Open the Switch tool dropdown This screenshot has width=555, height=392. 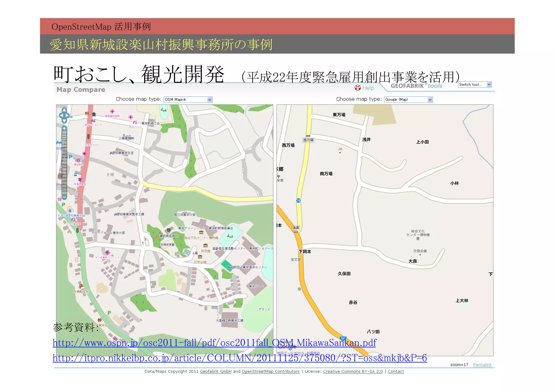[475, 85]
